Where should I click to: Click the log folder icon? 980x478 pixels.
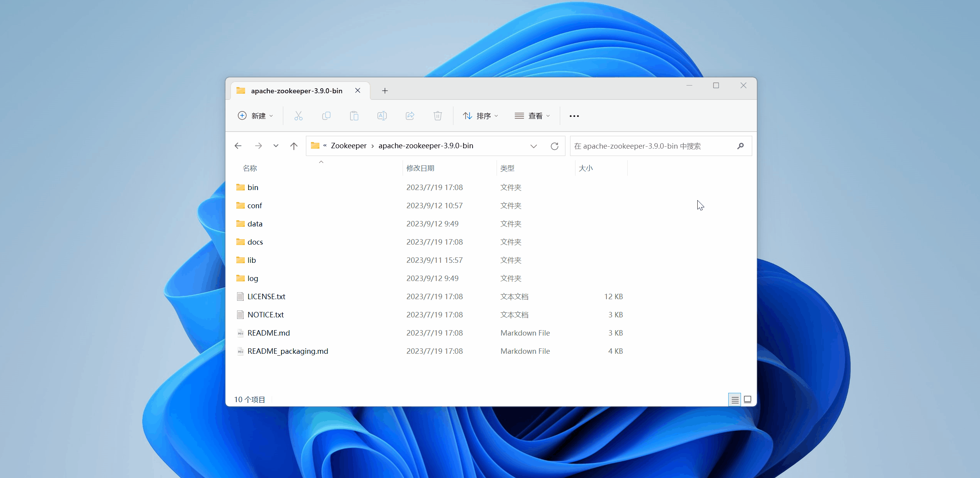[241, 278]
